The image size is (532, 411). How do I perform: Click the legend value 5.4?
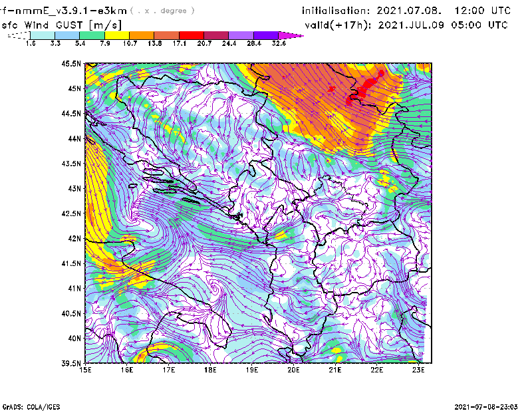80,43
